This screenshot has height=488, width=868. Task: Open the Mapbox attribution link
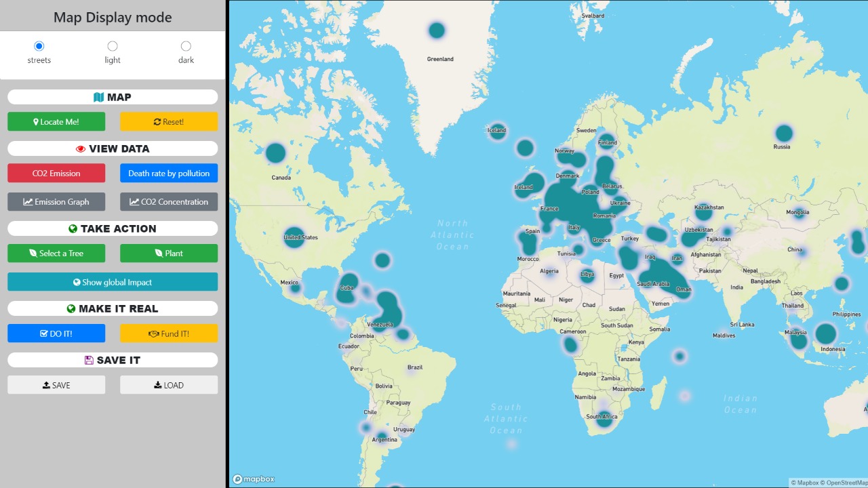804,483
